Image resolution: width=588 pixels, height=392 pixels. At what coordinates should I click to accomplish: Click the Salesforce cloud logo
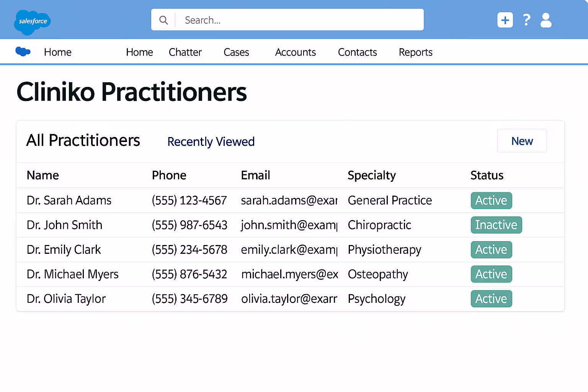click(x=33, y=22)
